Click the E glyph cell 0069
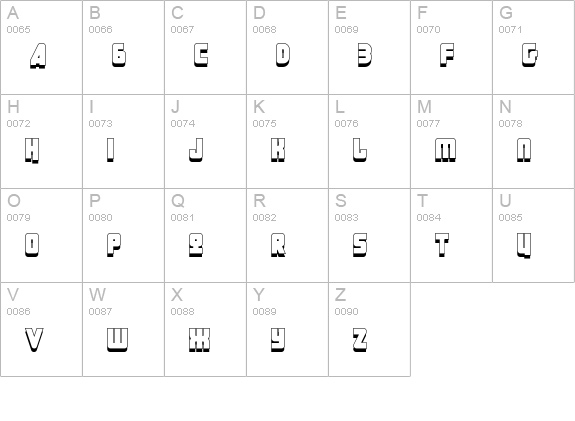575x421 pixels. (369, 47)
